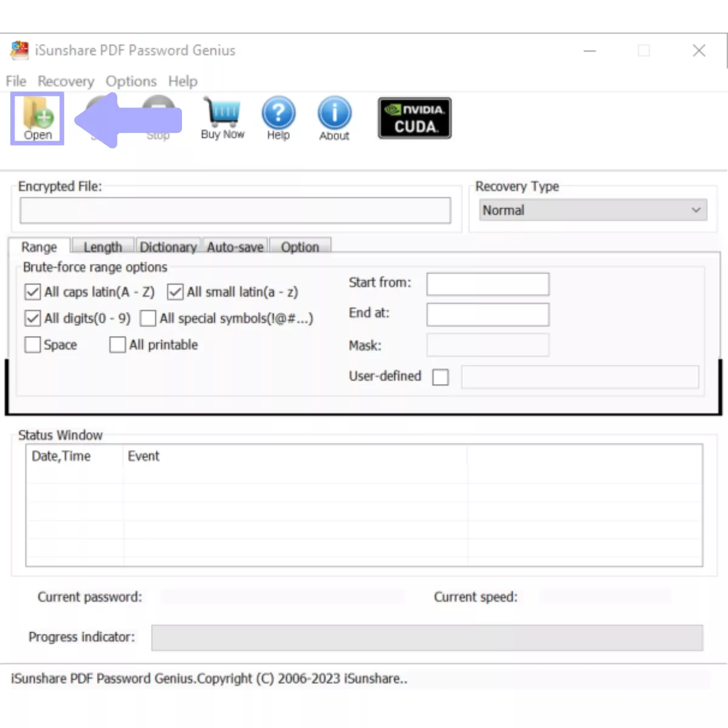
Task: Minimize the PDF Password Genius window
Action: pyautogui.click(x=590, y=50)
